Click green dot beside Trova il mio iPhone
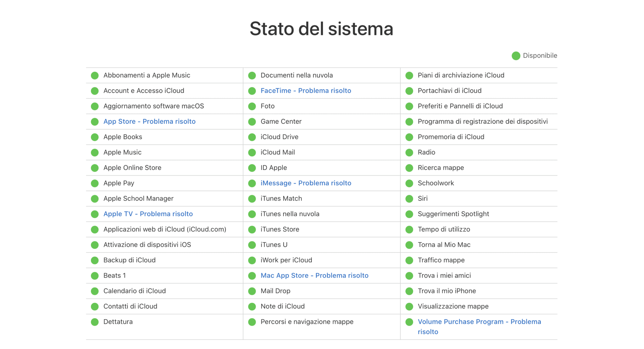Screen dimensions: 644x349 [x=409, y=291]
